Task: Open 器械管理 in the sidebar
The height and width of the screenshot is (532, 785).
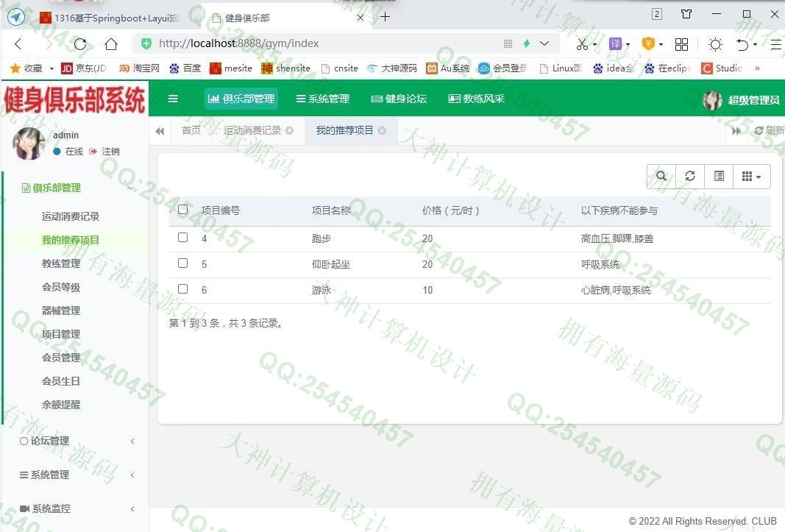Action: pos(61,311)
